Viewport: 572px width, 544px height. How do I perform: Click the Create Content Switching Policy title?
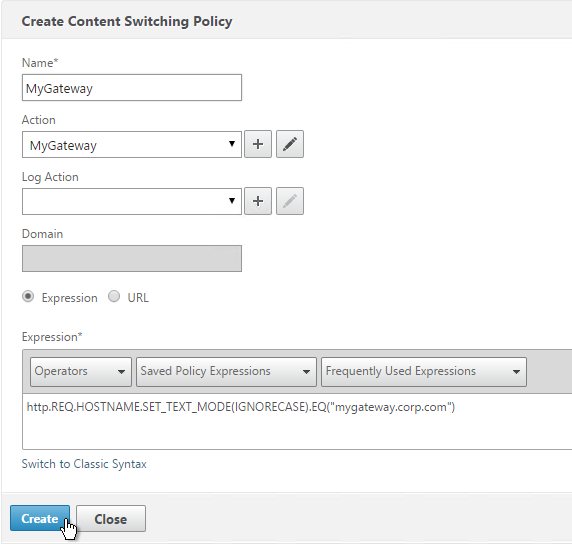127,21
